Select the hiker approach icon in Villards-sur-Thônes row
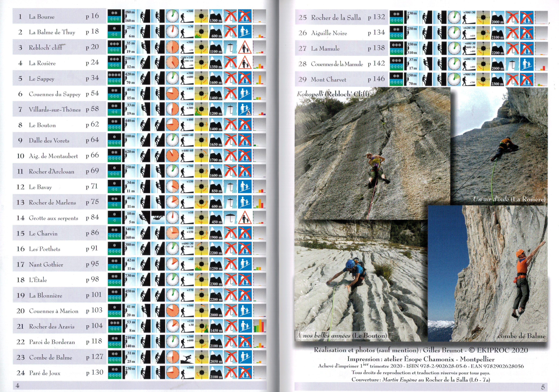This screenshot has width=559, height=392. click(187, 109)
